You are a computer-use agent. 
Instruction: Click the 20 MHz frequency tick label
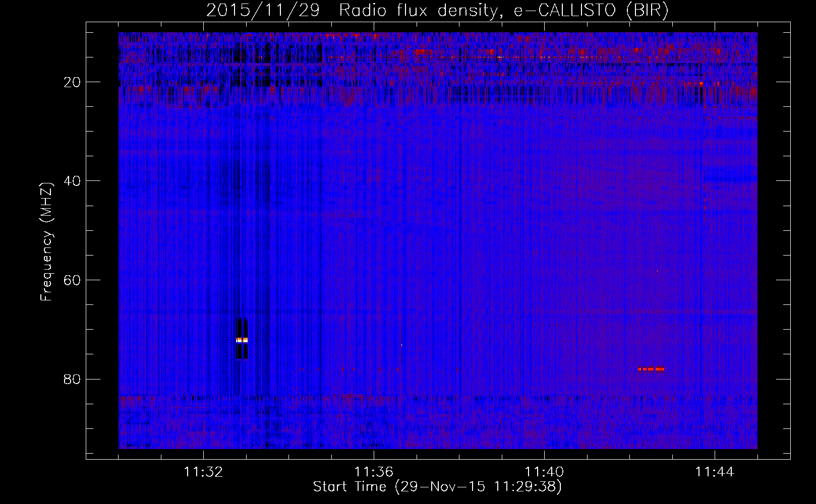point(72,82)
